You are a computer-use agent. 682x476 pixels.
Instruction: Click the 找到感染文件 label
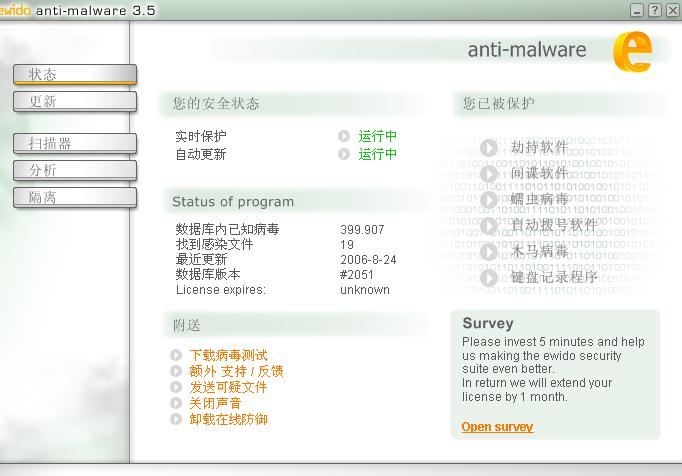coord(214,244)
